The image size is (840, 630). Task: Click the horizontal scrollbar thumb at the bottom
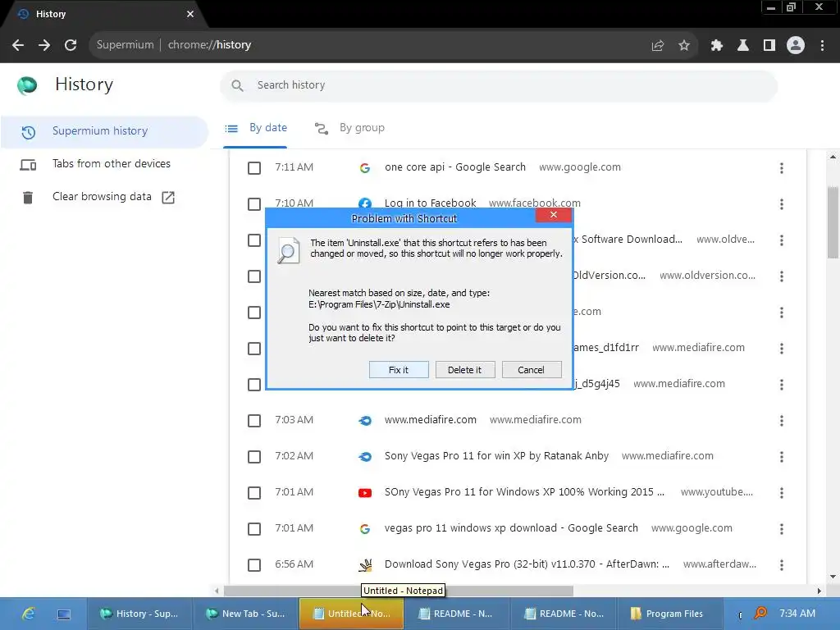pos(398,591)
